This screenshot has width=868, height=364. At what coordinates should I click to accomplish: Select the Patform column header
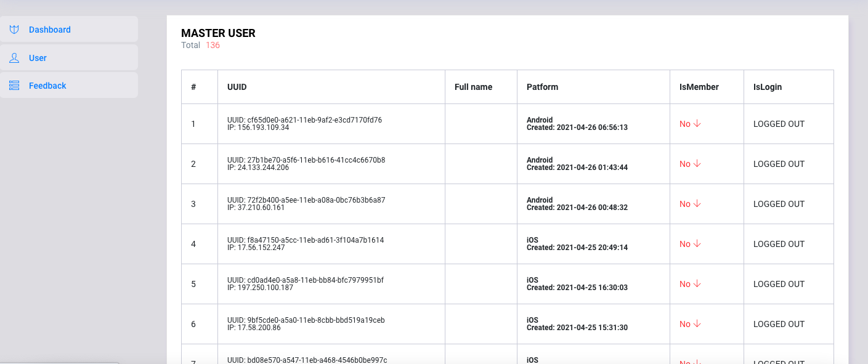coord(543,87)
